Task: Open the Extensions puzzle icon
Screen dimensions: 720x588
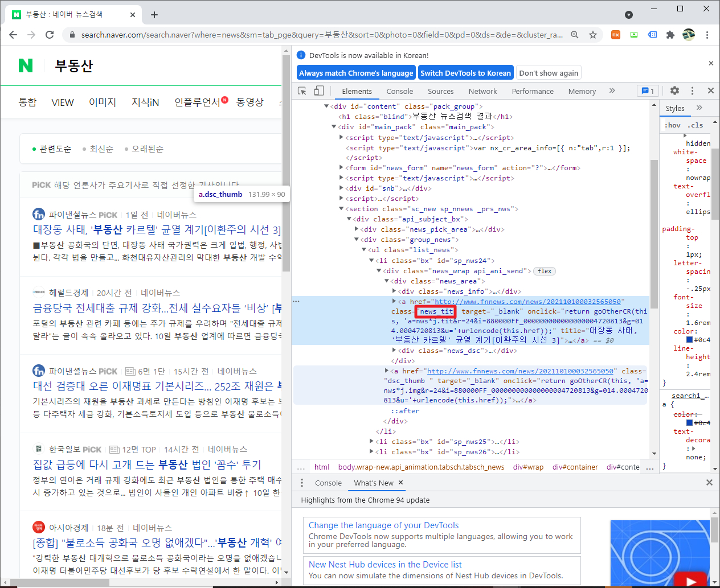Action: (x=670, y=35)
